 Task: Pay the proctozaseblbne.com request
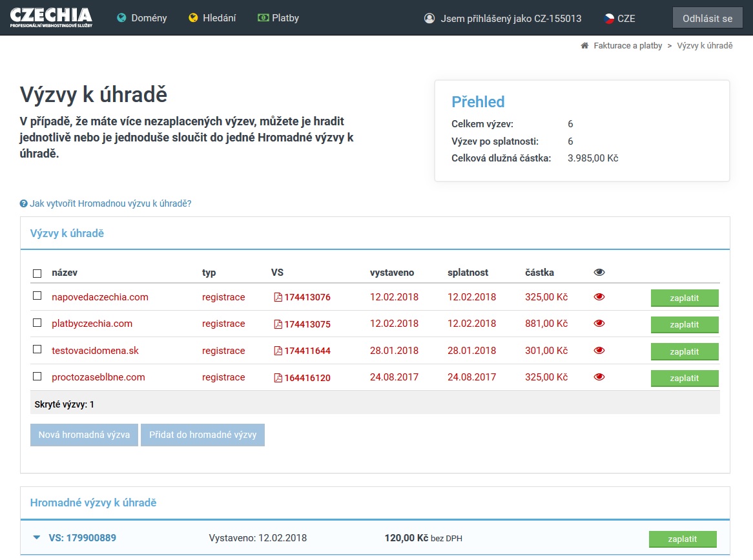684,379
